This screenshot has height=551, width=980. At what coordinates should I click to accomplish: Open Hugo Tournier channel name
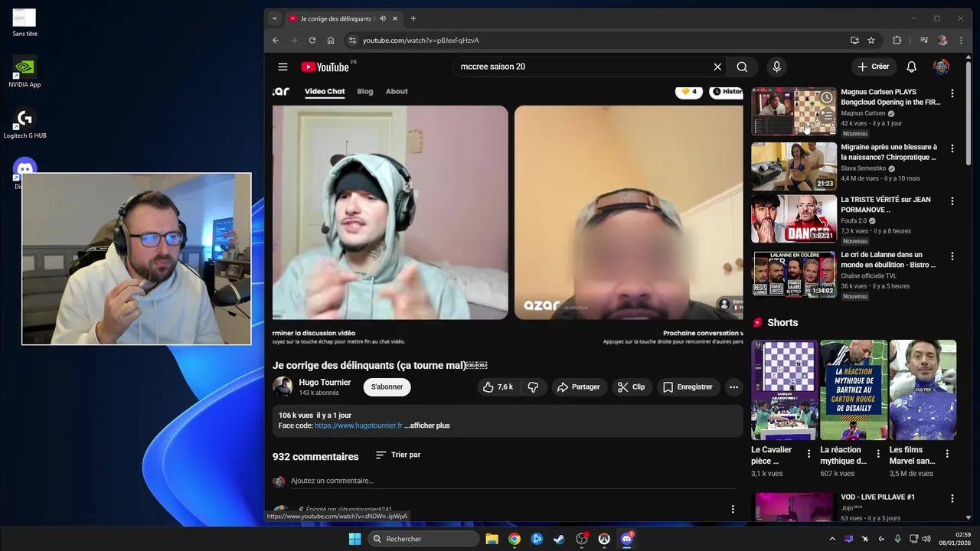[325, 383]
